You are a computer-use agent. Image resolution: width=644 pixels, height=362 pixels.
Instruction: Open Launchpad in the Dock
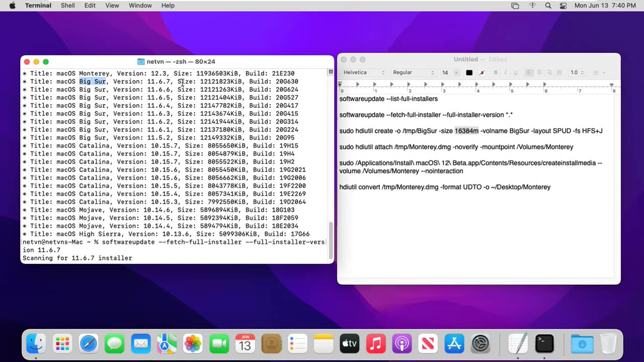coord(62,344)
